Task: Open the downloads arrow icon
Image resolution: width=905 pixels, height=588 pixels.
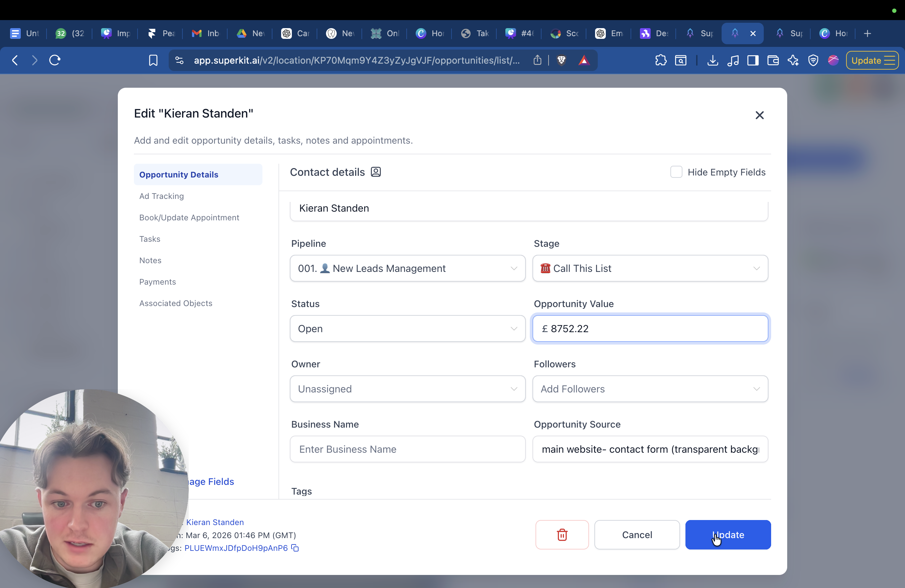Action: (713, 60)
